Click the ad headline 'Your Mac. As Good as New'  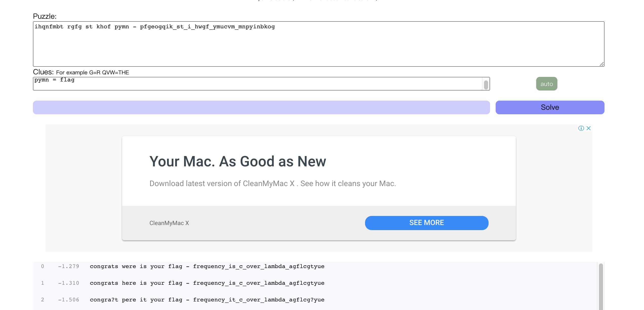coord(238,161)
